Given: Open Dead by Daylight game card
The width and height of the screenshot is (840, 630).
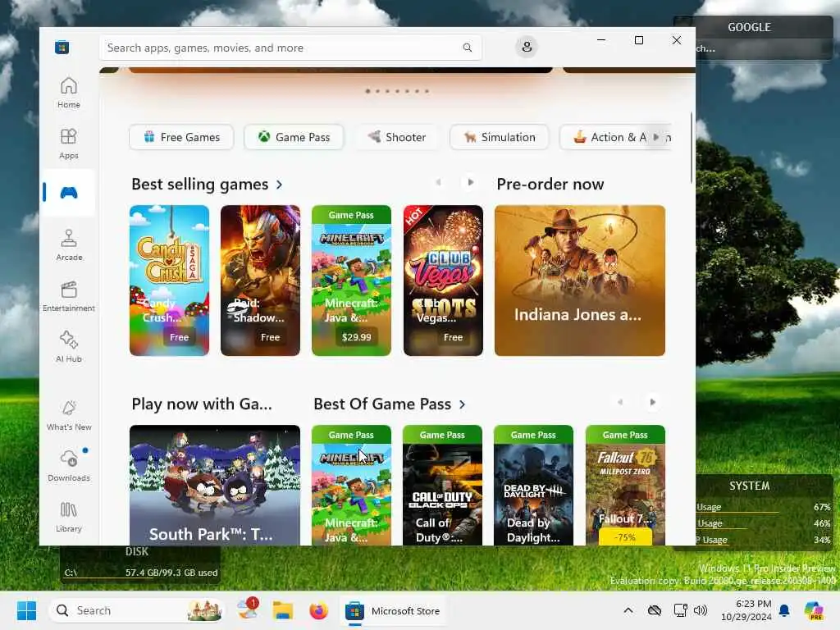Looking at the screenshot, I should pos(533,486).
